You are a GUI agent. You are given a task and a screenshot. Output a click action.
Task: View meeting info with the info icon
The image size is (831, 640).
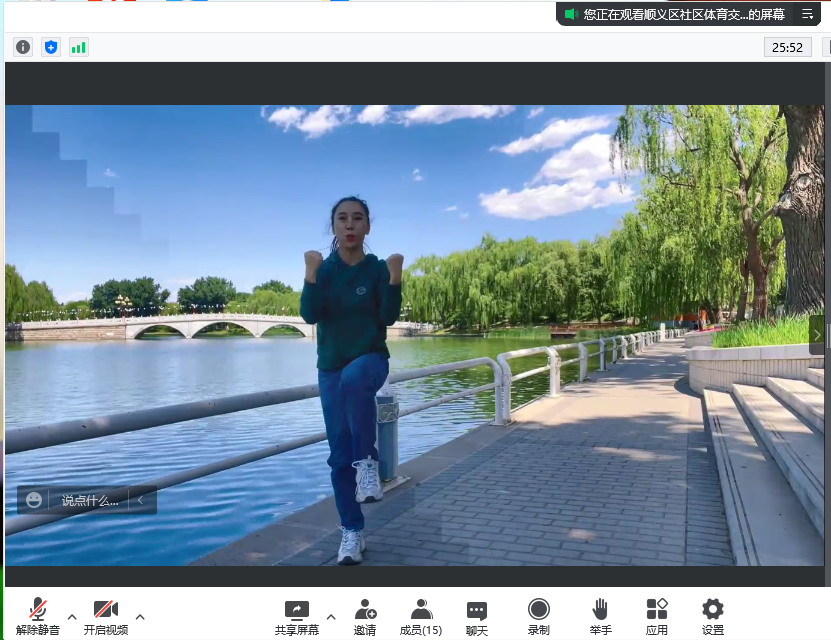[x=22, y=46]
